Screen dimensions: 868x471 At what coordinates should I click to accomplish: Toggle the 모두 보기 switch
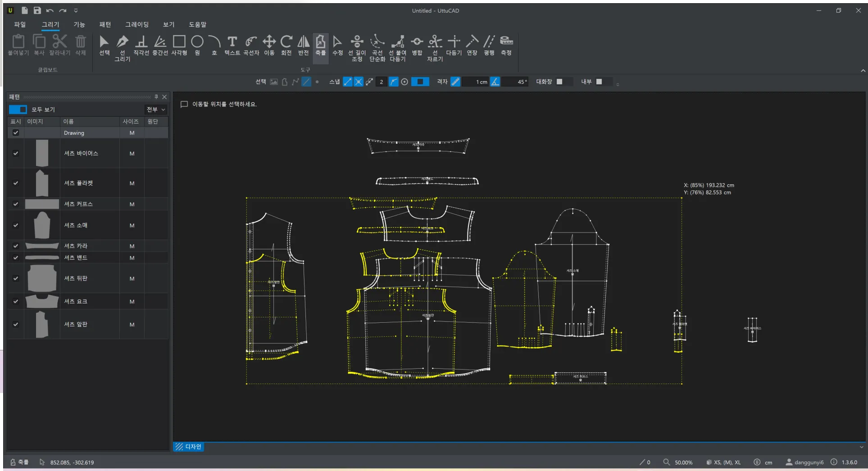[18, 110]
